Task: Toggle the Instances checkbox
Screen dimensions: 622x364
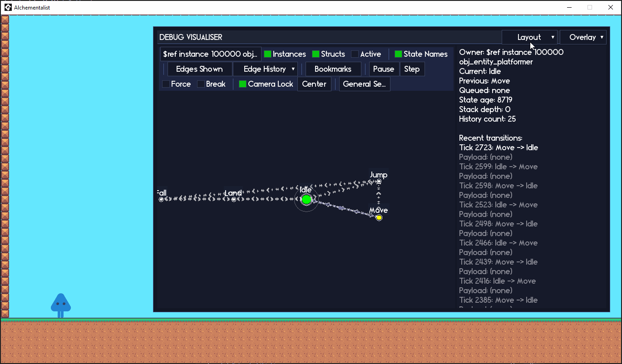Action: coord(268,54)
